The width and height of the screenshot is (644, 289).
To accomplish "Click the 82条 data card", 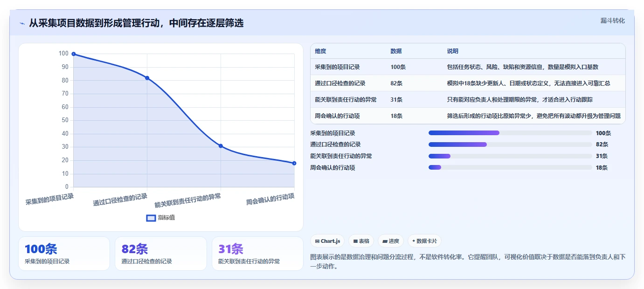I will 161,254.
